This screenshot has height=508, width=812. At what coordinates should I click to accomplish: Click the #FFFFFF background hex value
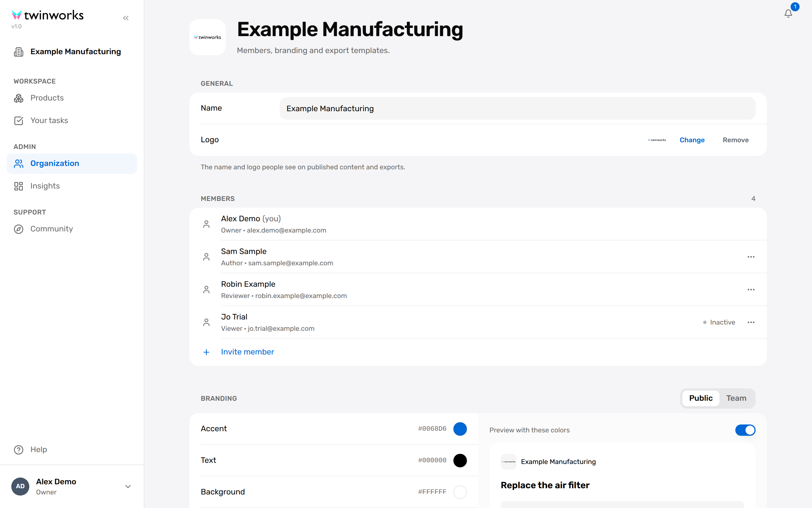tap(432, 492)
